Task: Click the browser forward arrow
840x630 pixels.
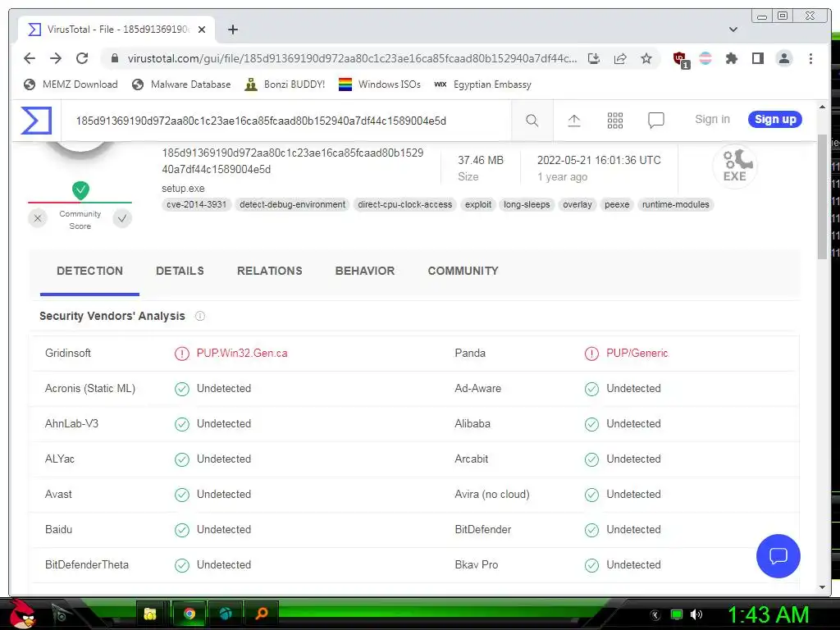Action: [56, 58]
